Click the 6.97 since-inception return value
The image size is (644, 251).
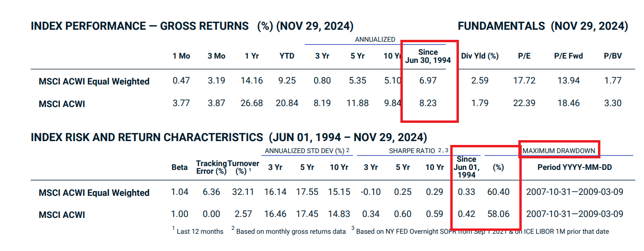tap(428, 81)
